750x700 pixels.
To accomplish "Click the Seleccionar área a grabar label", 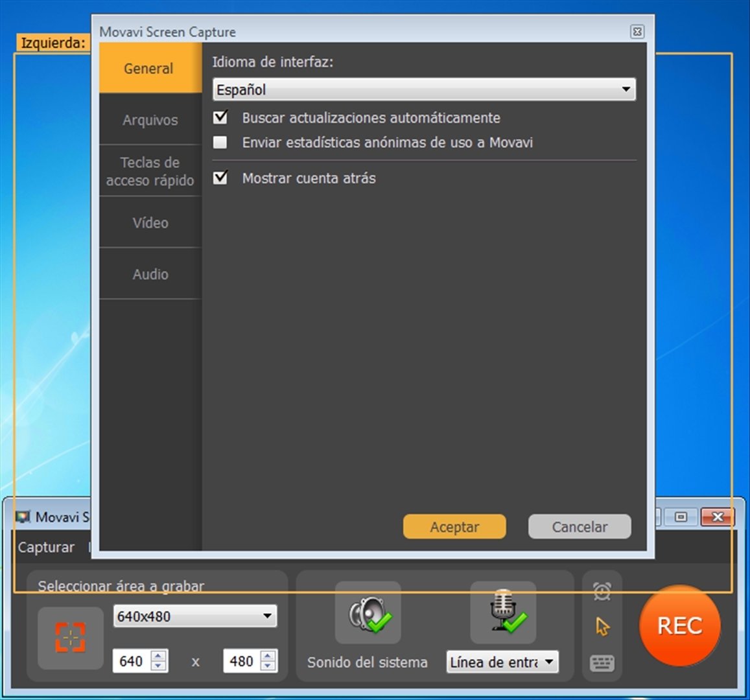I will tap(121, 586).
